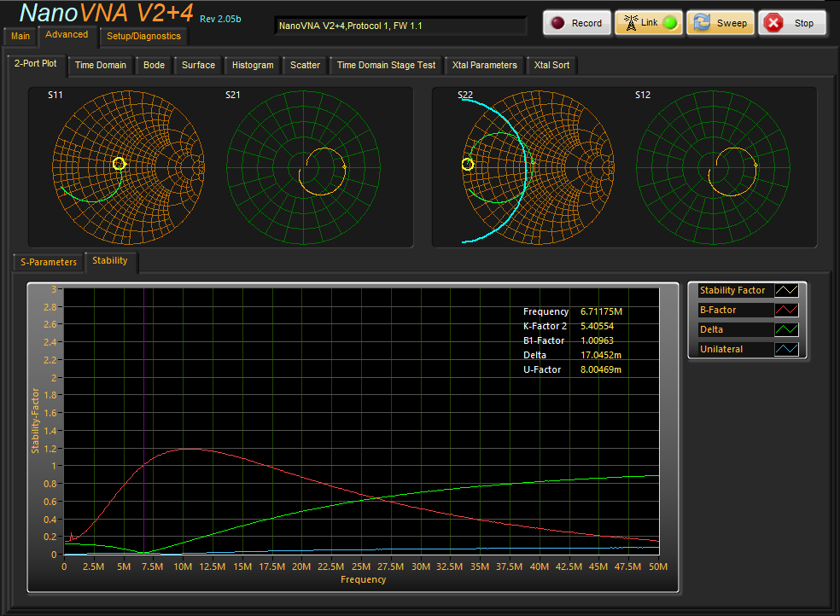Viewport: 840px width, 616px height.
Task: Click the B1-Factor value 1.00963
Action: pyautogui.click(x=597, y=340)
